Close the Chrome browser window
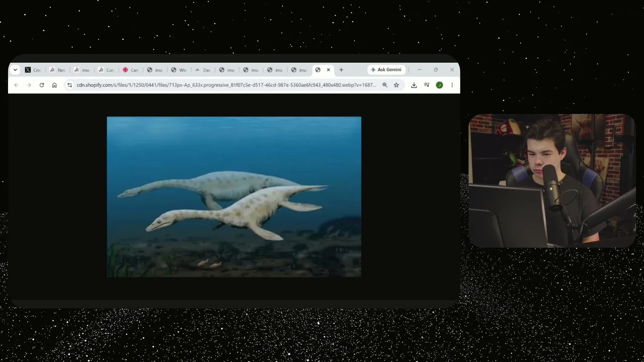644x362 pixels. point(452,70)
